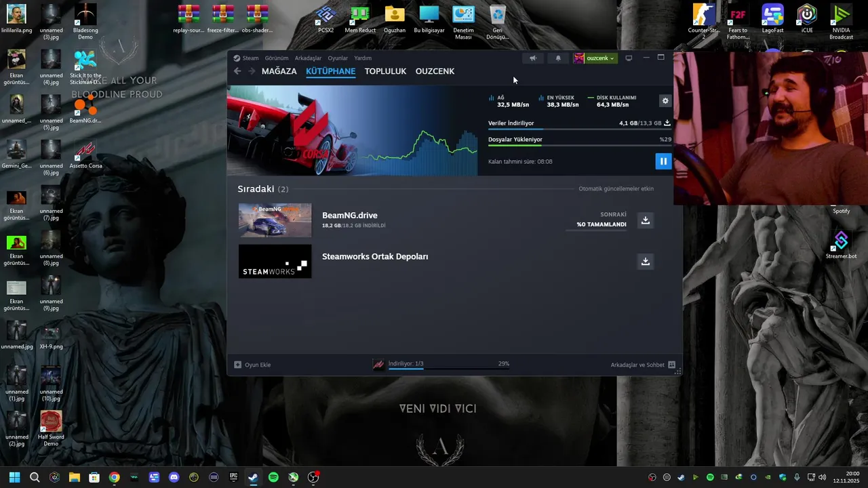Select replay-sour... archive on desktop

(189, 20)
